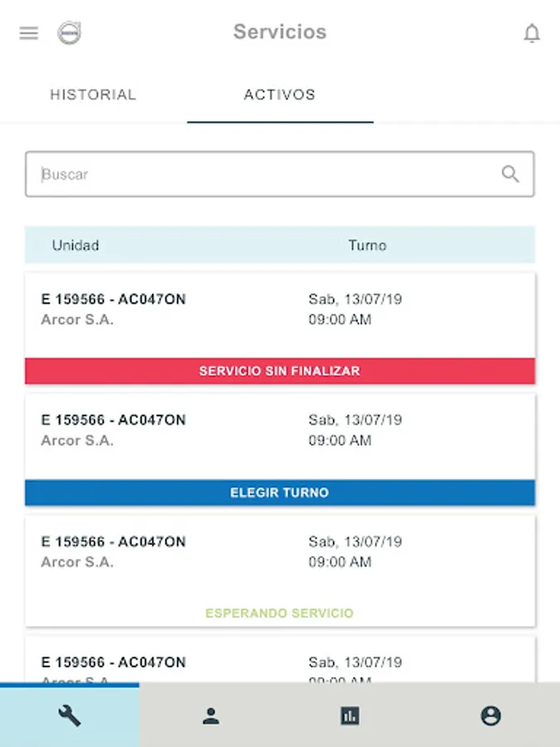Click the search magnifier icon

(x=510, y=174)
